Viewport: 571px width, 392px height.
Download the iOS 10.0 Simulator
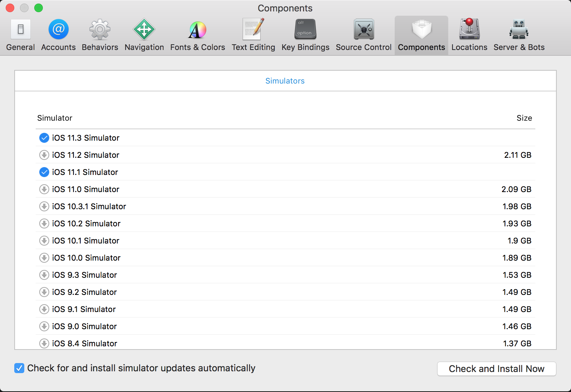click(44, 258)
